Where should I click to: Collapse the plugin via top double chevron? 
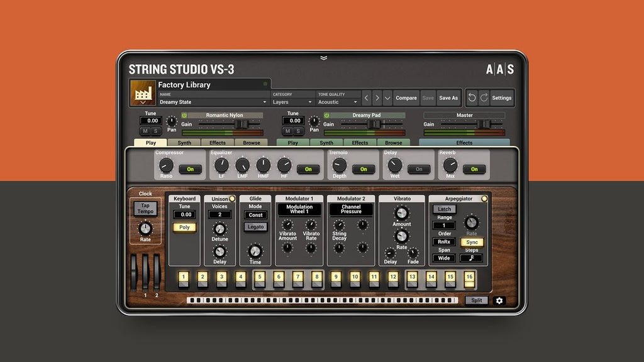tap(324, 58)
